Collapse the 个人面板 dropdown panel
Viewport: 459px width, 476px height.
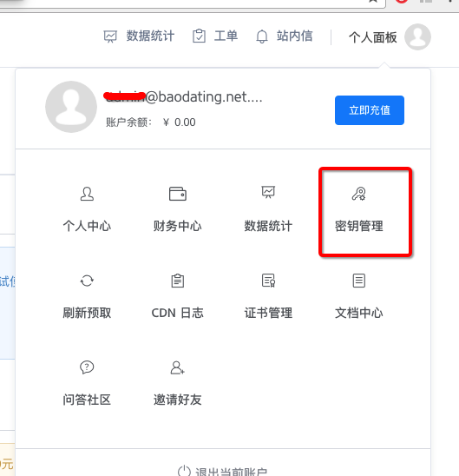[373, 37]
